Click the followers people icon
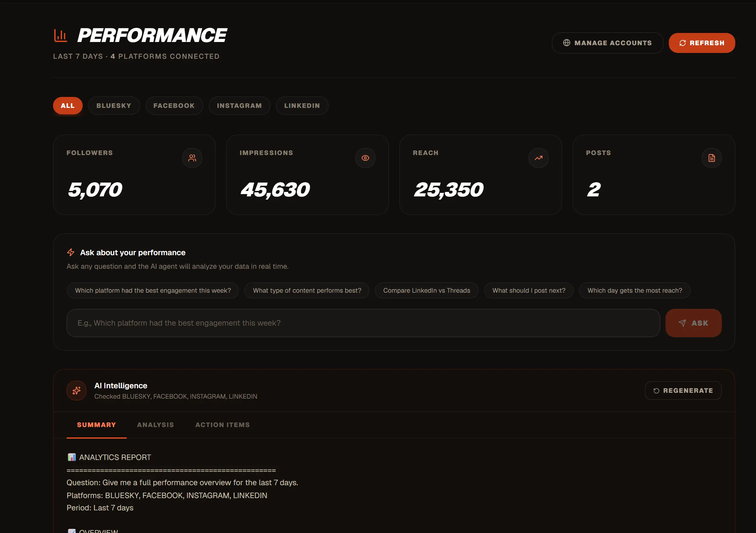The image size is (756, 533). click(x=192, y=158)
